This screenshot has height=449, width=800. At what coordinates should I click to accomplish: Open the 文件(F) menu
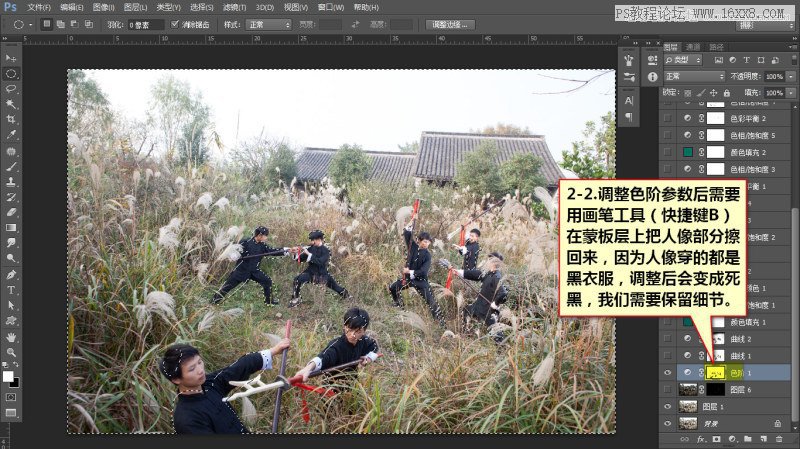pyautogui.click(x=39, y=8)
